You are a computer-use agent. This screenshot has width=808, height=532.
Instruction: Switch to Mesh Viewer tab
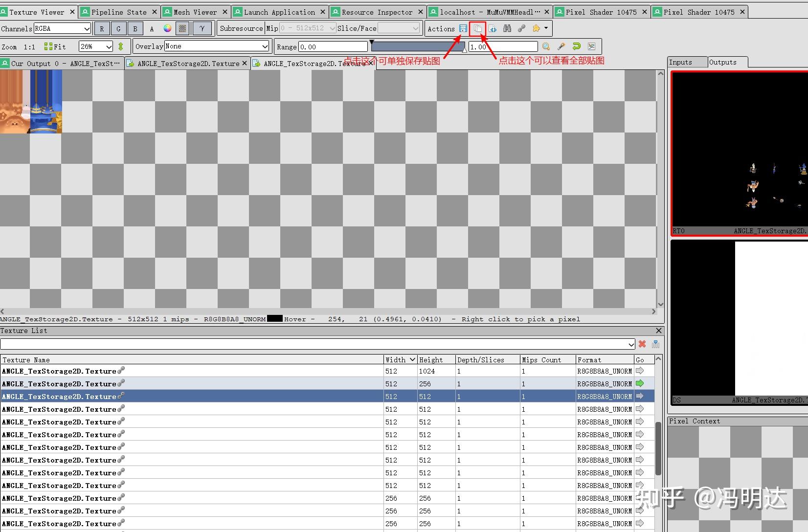195,12
